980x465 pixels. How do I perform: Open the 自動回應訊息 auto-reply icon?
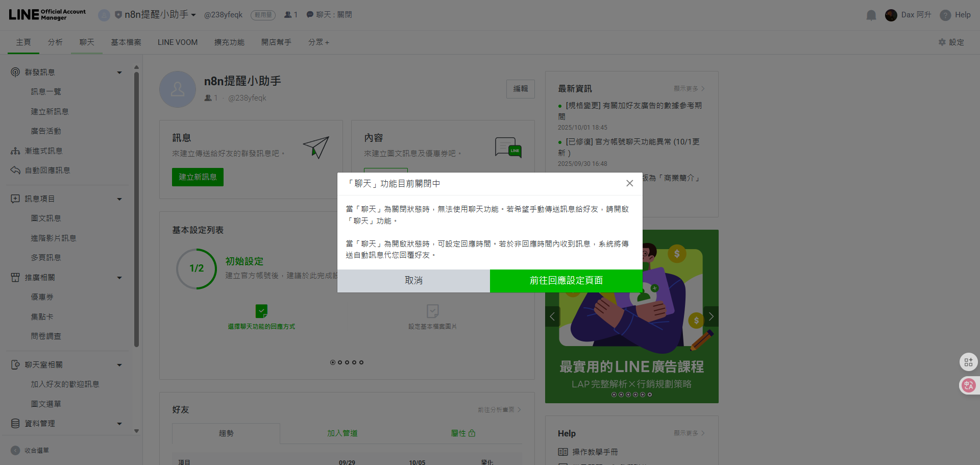point(15,170)
